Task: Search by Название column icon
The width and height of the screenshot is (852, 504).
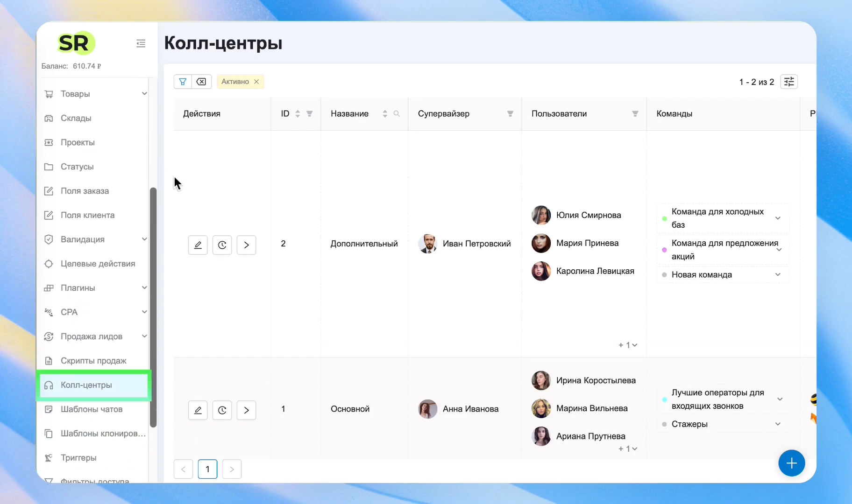Action: coord(397,114)
